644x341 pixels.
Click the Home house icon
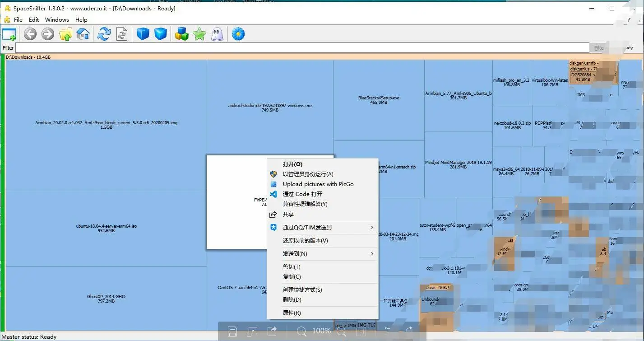click(x=83, y=34)
